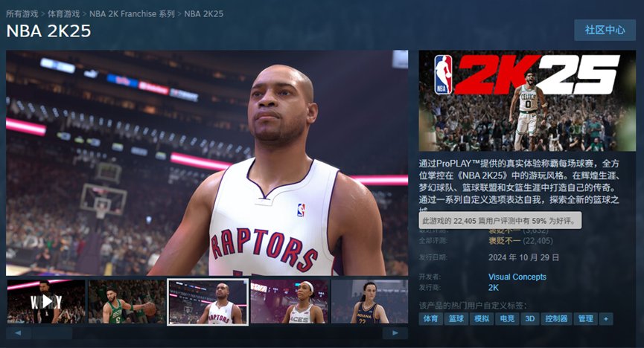The image size is (644, 348).
Task: Open publisher 2K link
Action: (494, 288)
